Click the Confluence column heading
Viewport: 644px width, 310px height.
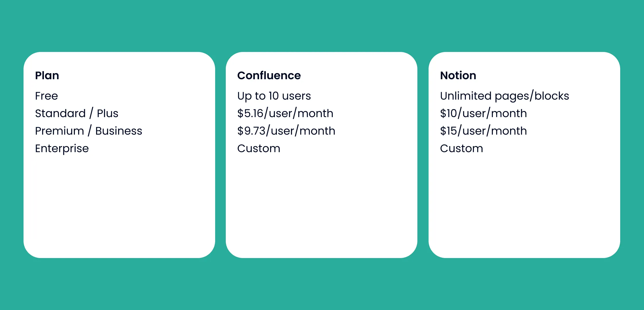click(x=269, y=75)
